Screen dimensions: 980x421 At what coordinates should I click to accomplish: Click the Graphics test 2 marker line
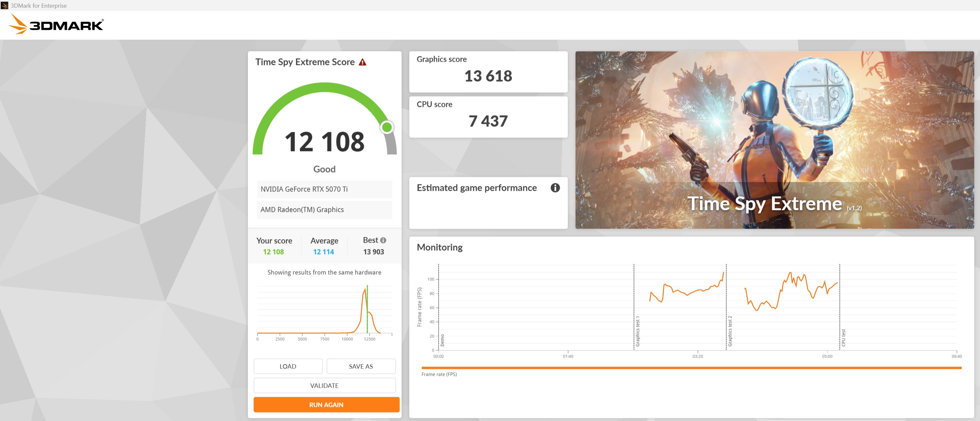[x=726, y=306]
